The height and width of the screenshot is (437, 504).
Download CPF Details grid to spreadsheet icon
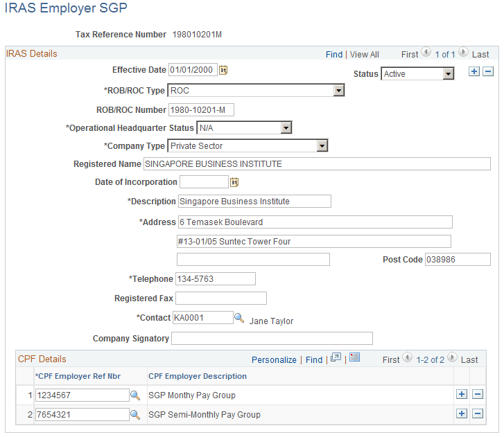pos(354,357)
